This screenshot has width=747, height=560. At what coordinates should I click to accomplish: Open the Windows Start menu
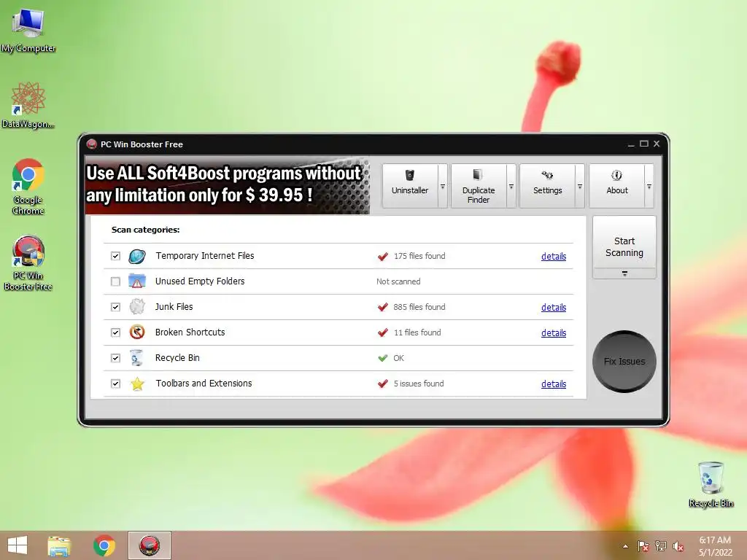(x=18, y=545)
